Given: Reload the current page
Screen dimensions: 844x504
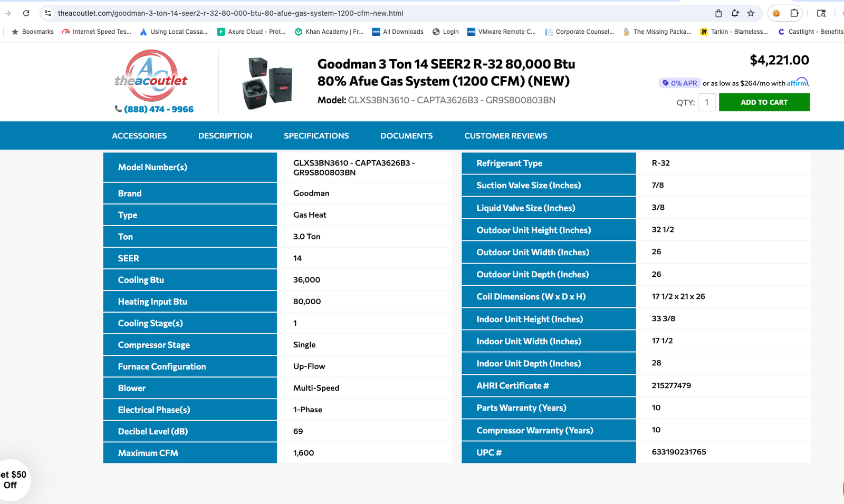Looking at the screenshot, I should (x=26, y=13).
